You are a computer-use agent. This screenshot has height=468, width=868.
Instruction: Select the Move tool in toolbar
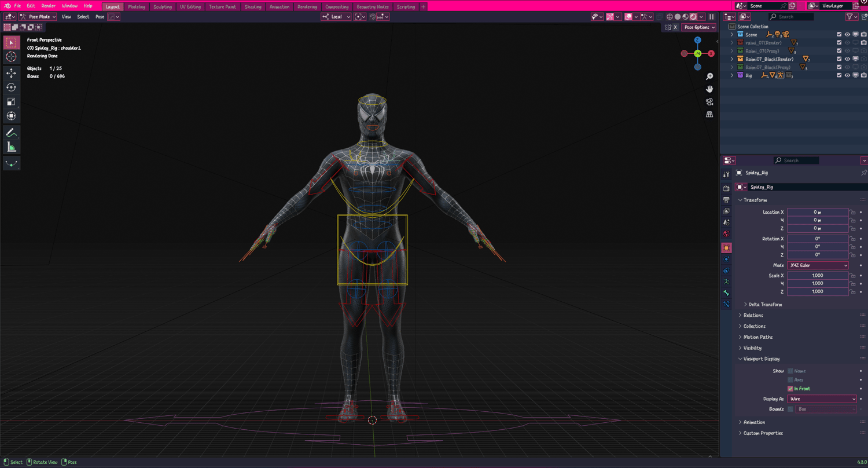point(11,73)
